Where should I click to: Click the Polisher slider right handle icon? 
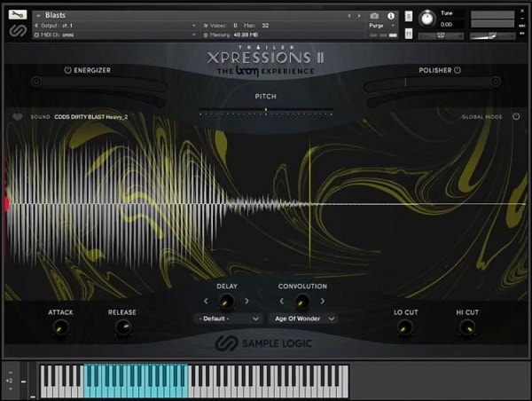pos(496,82)
